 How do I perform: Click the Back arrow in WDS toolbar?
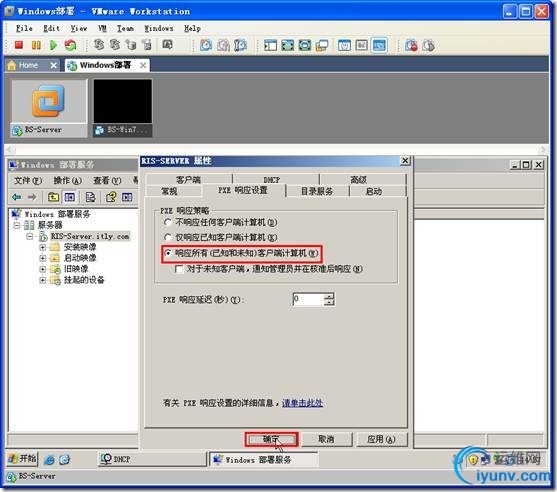pos(17,197)
